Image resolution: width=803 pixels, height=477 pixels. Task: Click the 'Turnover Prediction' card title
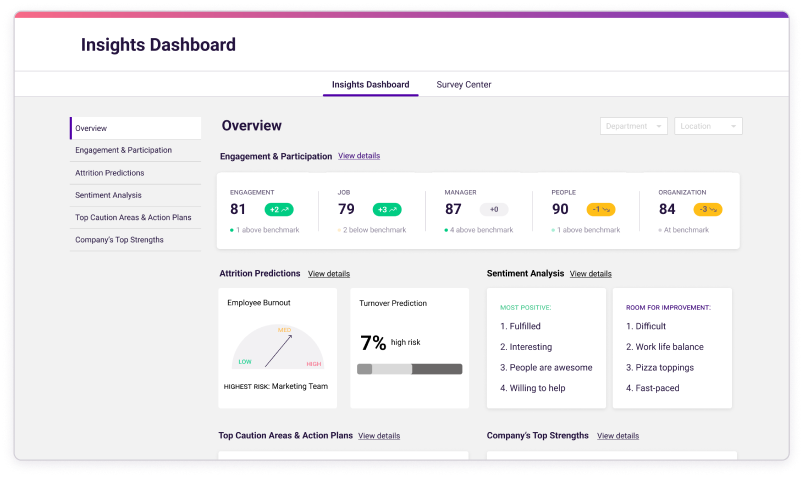click(x=393, y=303)
